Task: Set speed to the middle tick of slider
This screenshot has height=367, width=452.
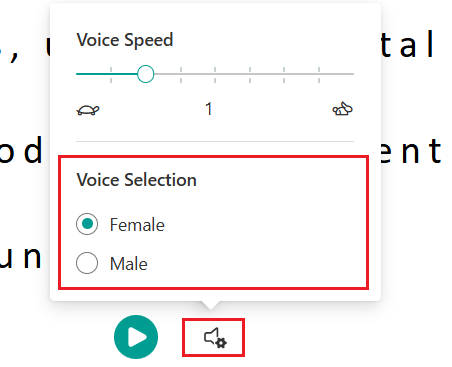Action: coord(215,74)
